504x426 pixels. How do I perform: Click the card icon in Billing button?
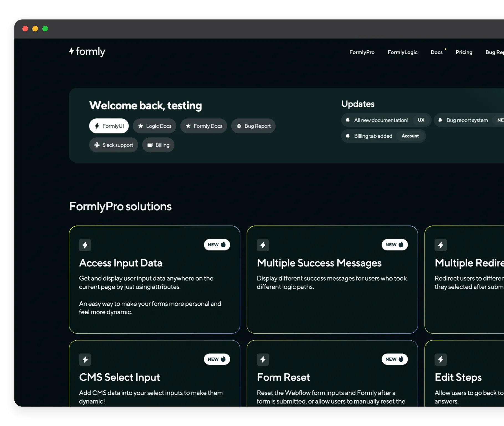pyautogui.click(x=150, y=145)
